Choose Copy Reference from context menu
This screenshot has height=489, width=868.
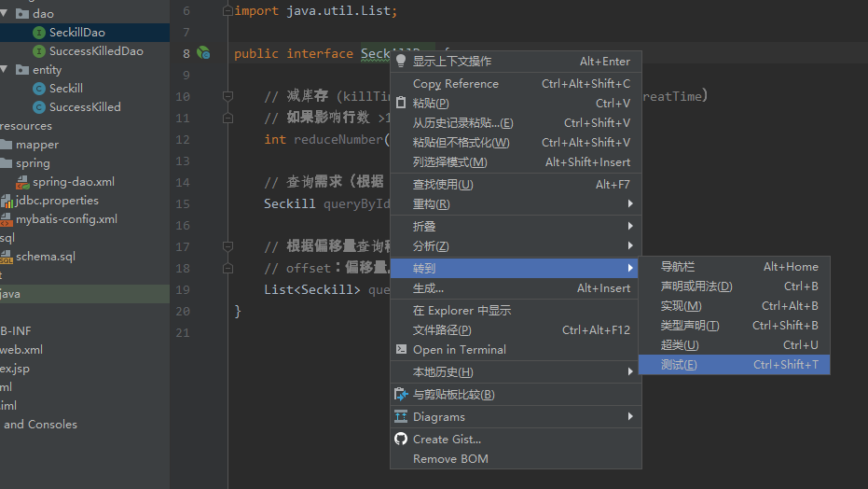[516, 84]
